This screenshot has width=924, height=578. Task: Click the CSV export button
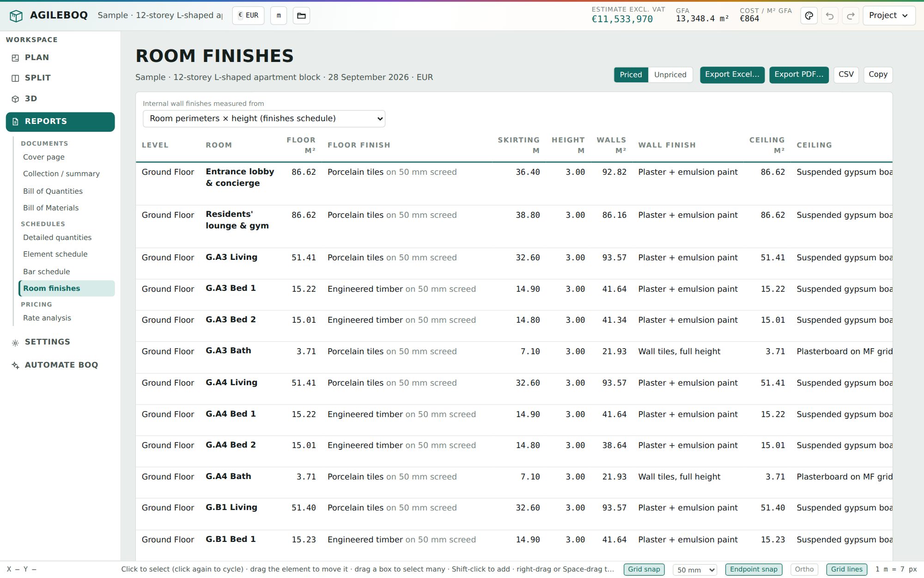846,74
